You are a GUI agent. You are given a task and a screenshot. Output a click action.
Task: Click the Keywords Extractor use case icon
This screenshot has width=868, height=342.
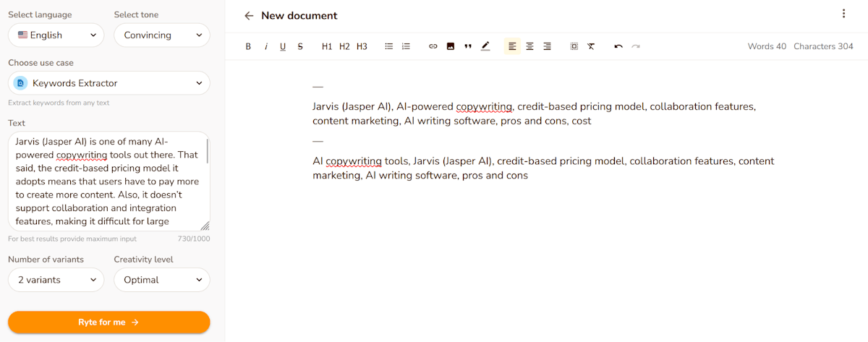[20, 83]
